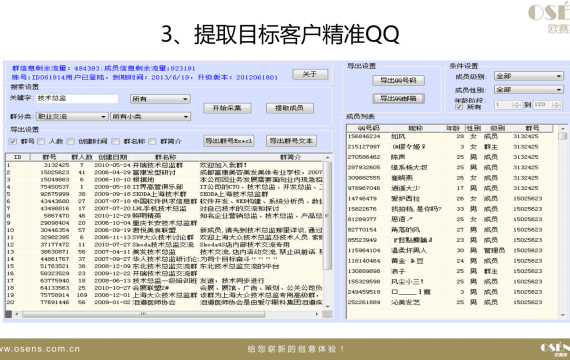Select member row 浪子
This screenshot has height=360, width=570.
point(450,271)
